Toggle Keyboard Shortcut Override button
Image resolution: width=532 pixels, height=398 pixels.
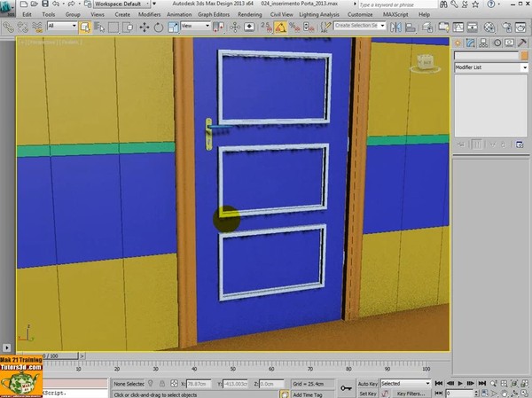coord(249,27)
